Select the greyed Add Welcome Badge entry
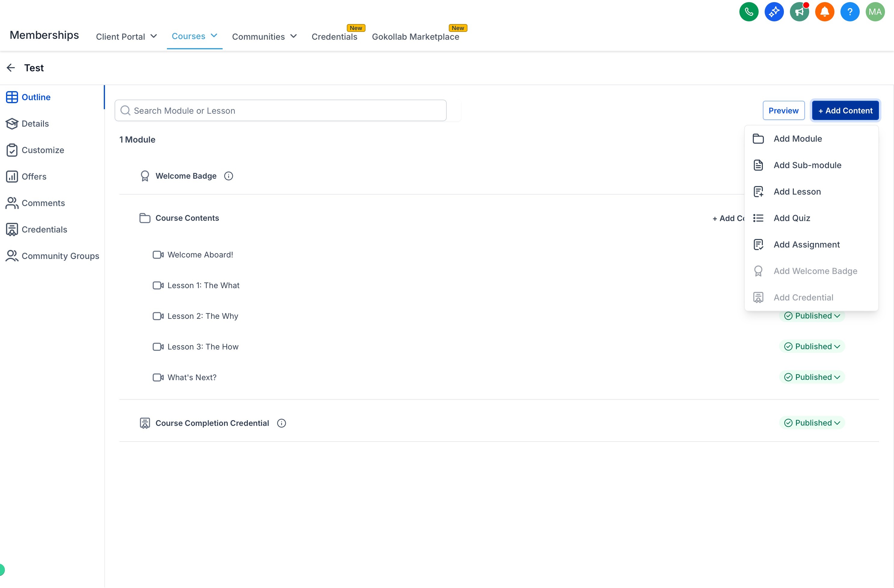 (811, 271)
